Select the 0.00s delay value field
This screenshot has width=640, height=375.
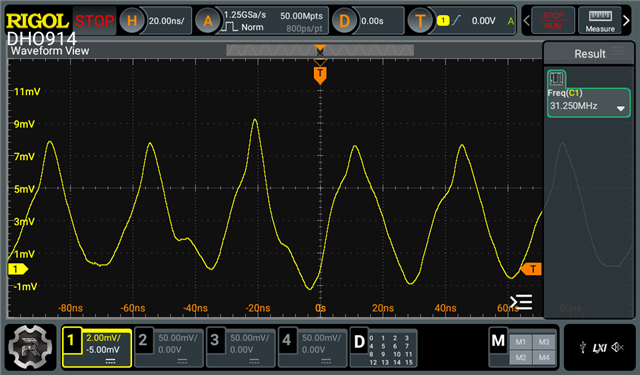click(x=372, y=21)
